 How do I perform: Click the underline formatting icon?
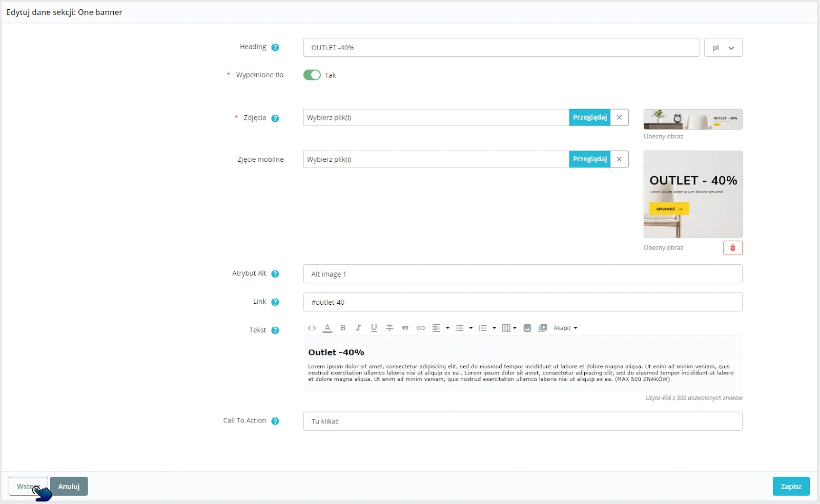[x=374, y=328]
